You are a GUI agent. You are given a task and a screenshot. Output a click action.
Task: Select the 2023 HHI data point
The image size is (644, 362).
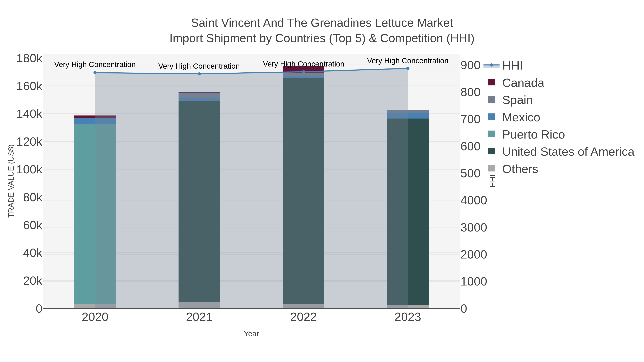[408, 68]
